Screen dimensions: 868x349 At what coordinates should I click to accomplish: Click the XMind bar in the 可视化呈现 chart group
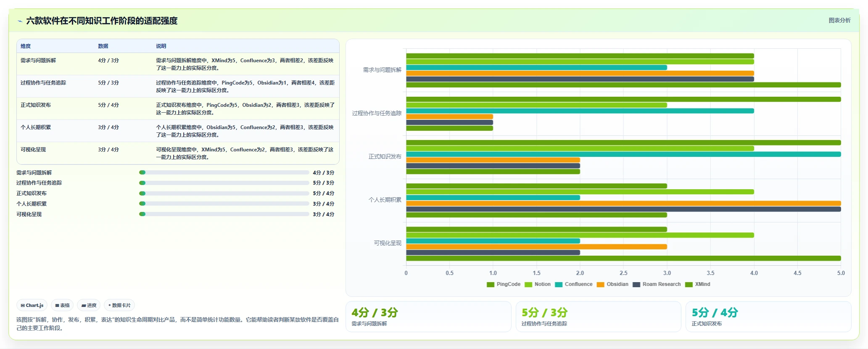coord(623,258)
